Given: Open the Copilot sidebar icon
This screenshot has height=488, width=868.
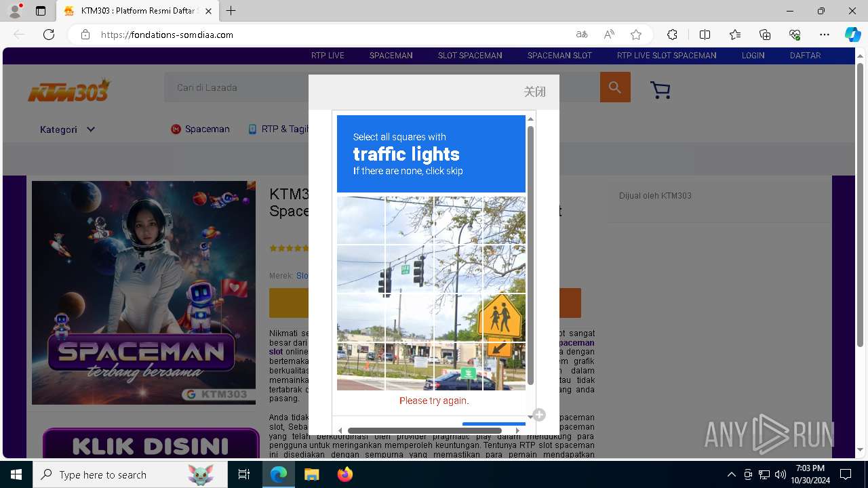Looking at the screenshot, I should [x=852, y=35].
